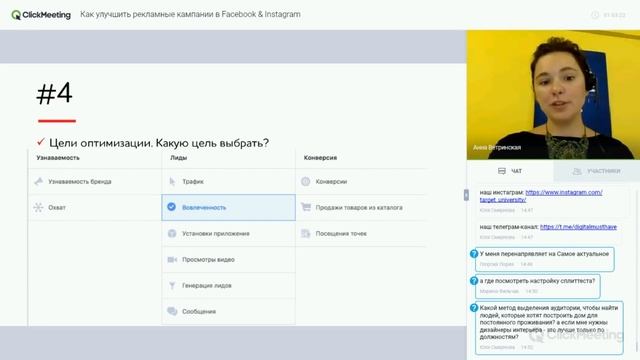The height and width of the screenshot is (360, 640).
Task: Click the slide heading 'Цели оптимизации'
Action: click(x=159, y=143)
